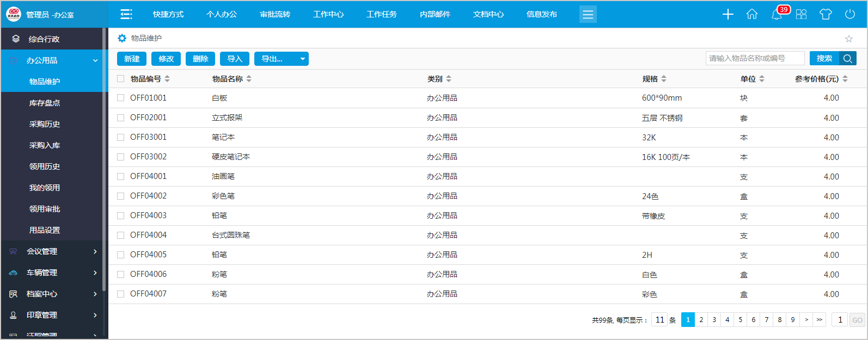Collapse sidebar using menu toggle icon
Image resolution: width=868 pixels, height=340 pixels.
pyautogui.click(x=126, y=14)
